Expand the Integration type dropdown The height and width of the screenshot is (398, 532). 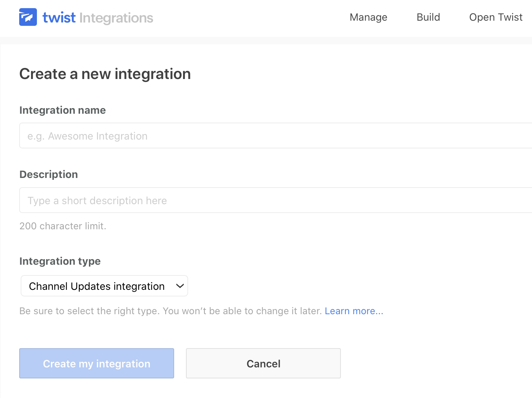(x=104, y=286)
